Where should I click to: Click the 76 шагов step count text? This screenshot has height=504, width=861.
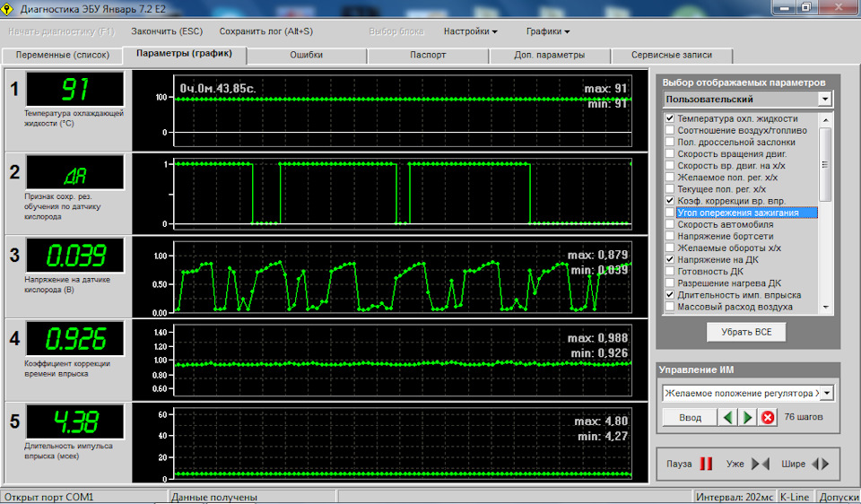tap(804, 417)
